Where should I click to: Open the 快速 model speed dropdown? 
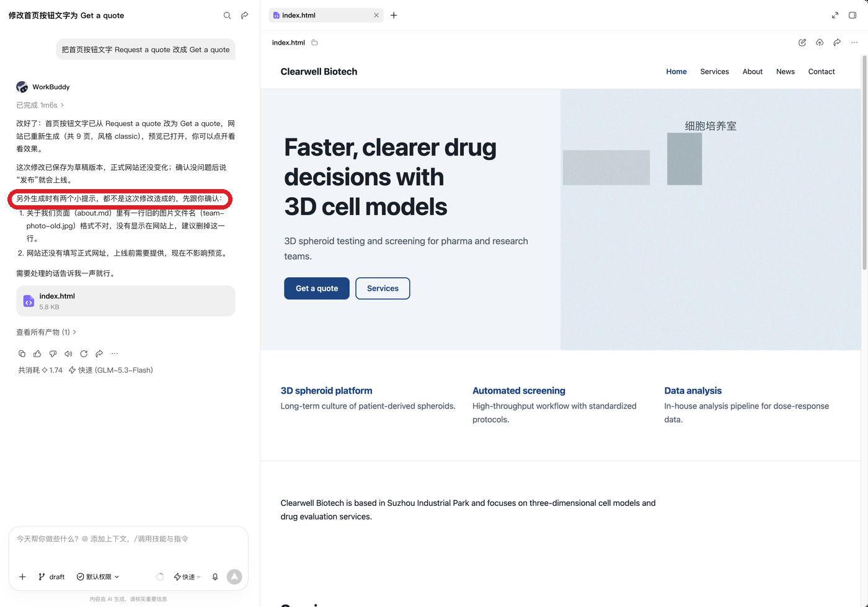[187, 577]
